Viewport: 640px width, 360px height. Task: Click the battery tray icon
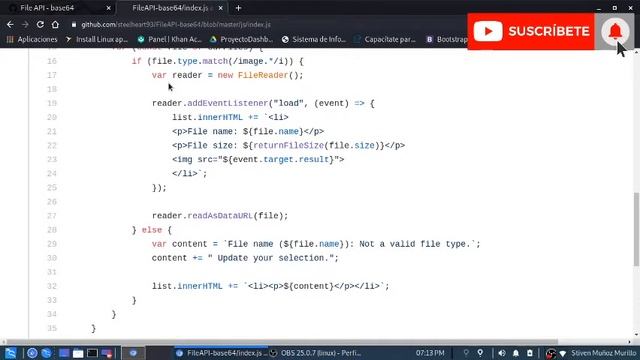pyautogui.click(x=530, y=353)
